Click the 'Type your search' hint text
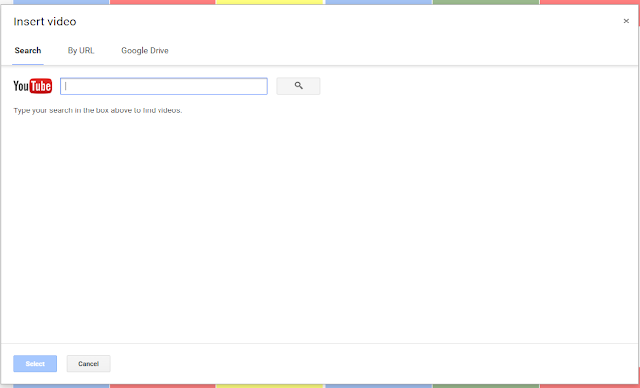Viewport: 640px width, 388px height. pos(98,111)
